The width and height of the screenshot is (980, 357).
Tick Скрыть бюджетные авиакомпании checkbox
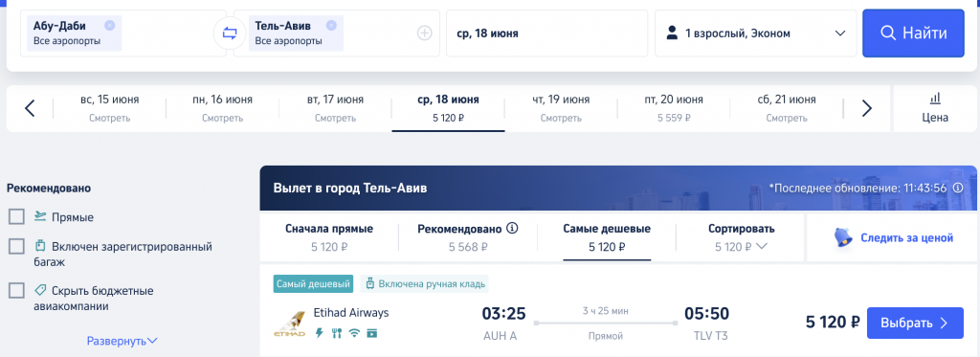(17, 291)
